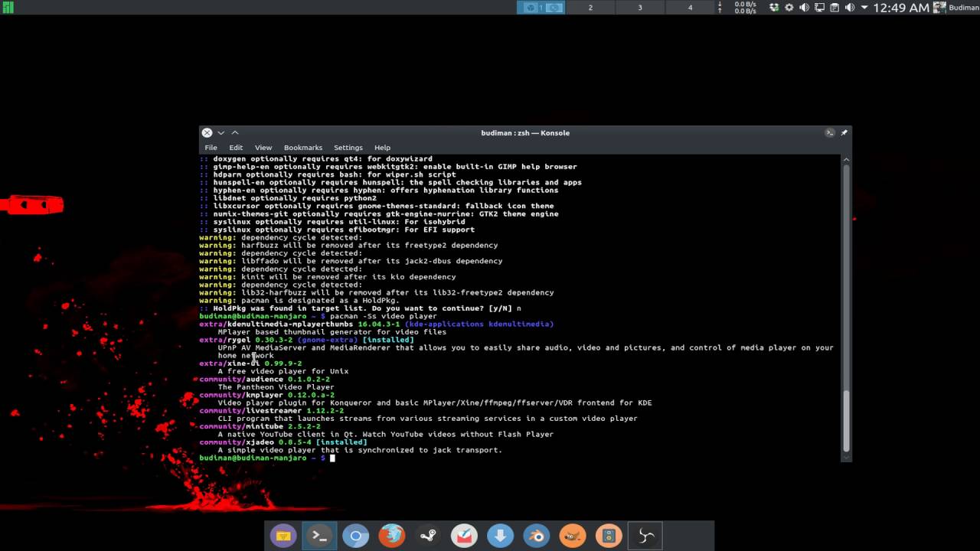980x551 pixels.
Task: Maximize Konsole using the up chevron
Action: point(235,132)
